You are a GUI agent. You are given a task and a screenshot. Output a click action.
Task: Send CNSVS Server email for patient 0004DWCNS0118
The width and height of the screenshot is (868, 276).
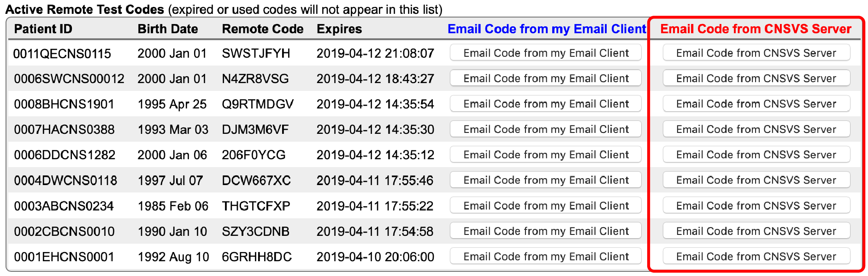click(x=756, y=180)
